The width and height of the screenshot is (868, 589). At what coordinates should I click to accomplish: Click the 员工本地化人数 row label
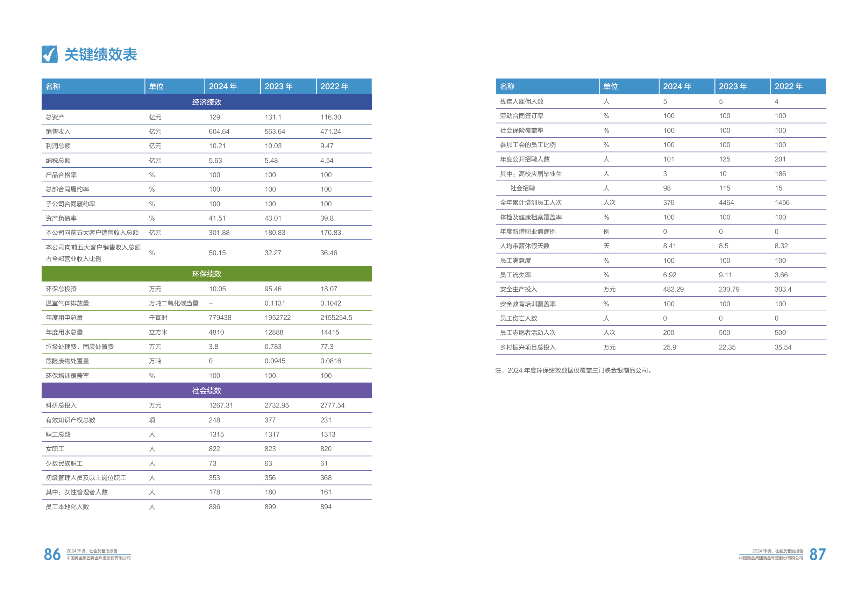click(x=67, y=506)
